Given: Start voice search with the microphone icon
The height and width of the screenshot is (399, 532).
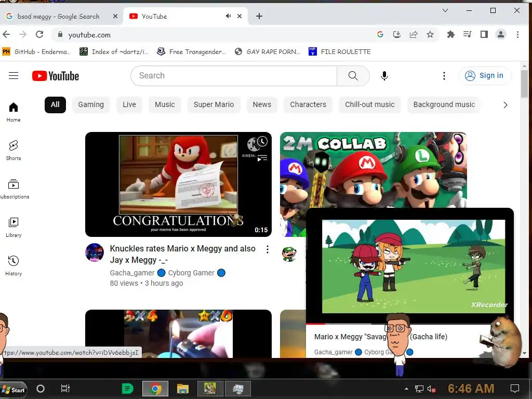Looking at the screenshot, I should coord(384,76).
